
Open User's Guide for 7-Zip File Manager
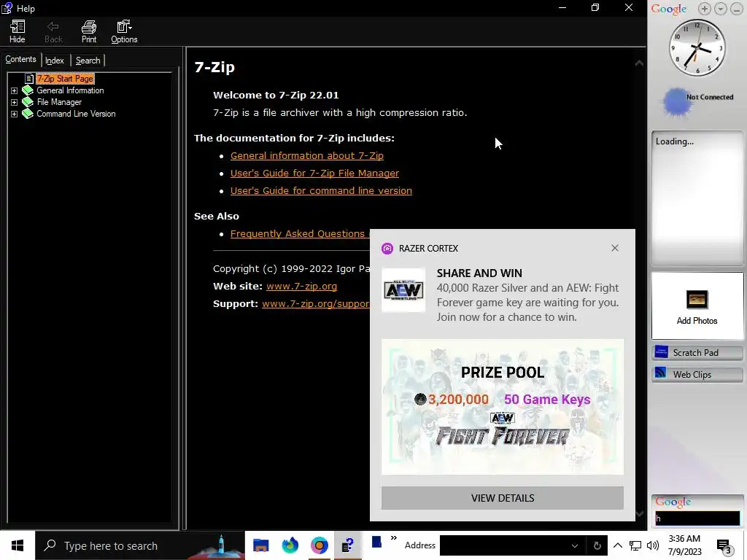(x=314, y=174)
